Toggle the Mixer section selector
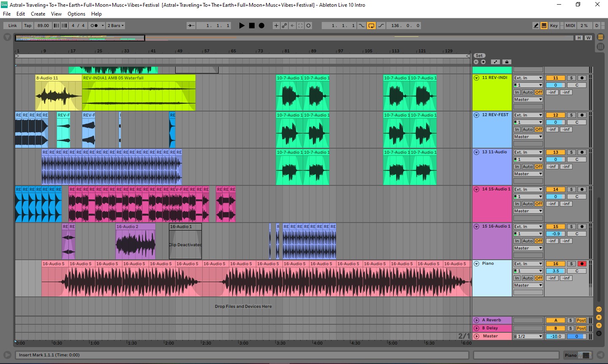 coord(598,326)
